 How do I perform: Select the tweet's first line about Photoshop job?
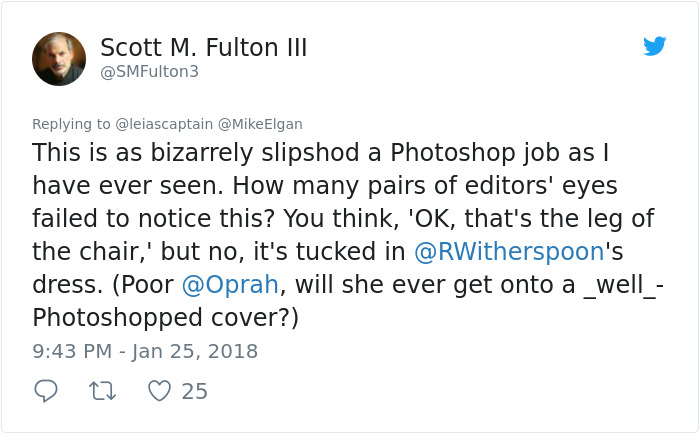click(321, 153)
